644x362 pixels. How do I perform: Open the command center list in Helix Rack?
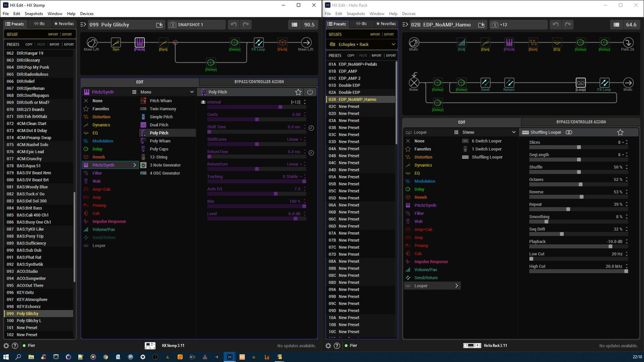[616, 25]
